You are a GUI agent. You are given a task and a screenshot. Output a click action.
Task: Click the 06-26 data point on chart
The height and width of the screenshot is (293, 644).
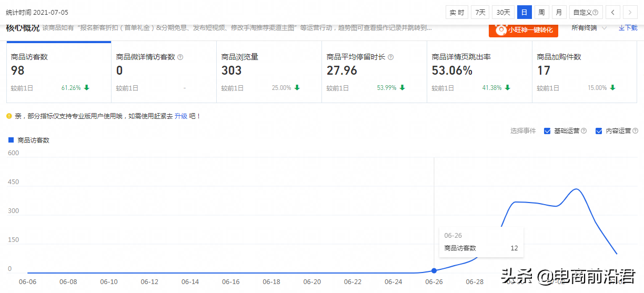[434, 270]
